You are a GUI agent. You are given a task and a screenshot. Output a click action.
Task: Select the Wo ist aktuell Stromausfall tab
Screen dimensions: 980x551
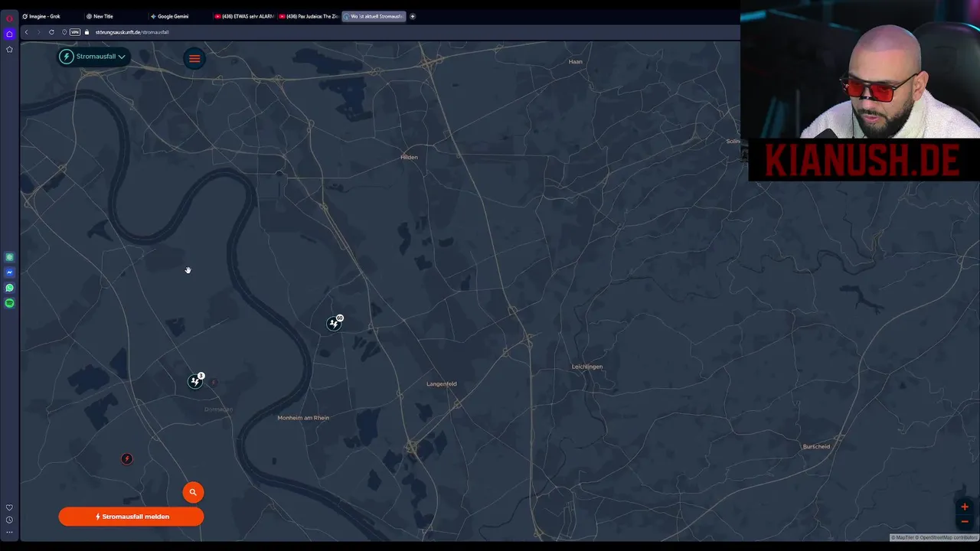pyautogui.click(x=374, y=16)
